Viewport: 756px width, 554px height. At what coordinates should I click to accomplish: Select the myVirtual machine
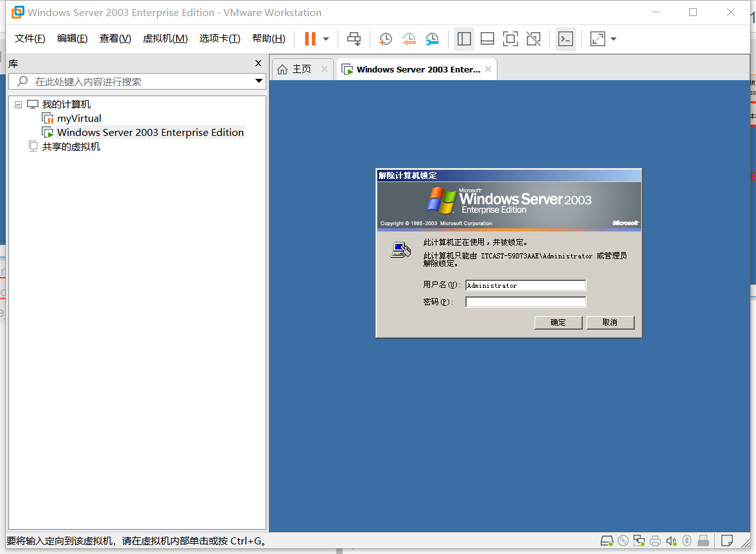click(x=79, y=118)
